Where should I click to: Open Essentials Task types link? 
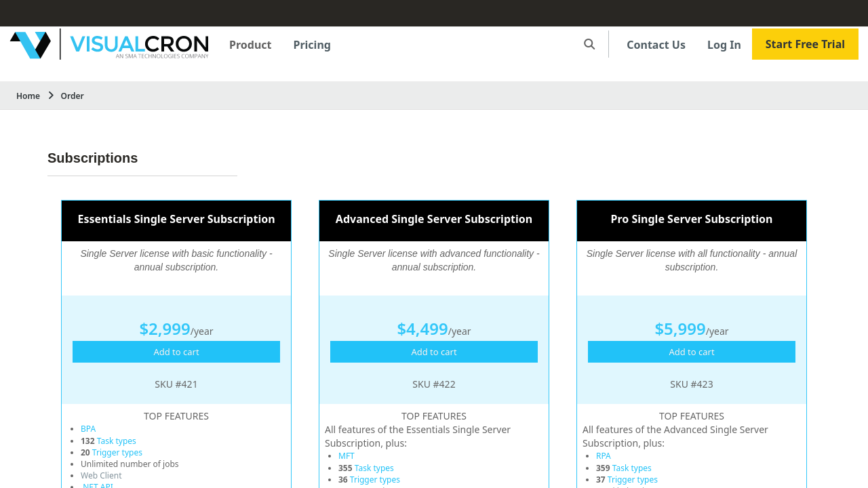point(117,441)
